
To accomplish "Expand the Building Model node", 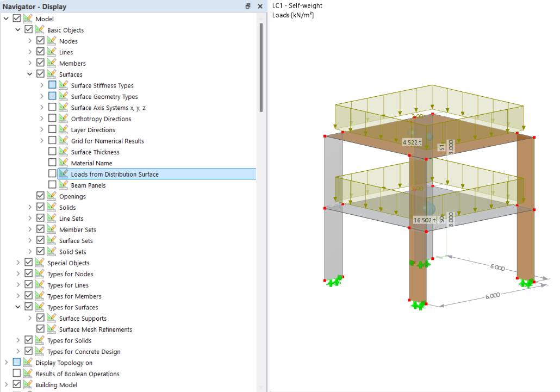I will (6, 384).
